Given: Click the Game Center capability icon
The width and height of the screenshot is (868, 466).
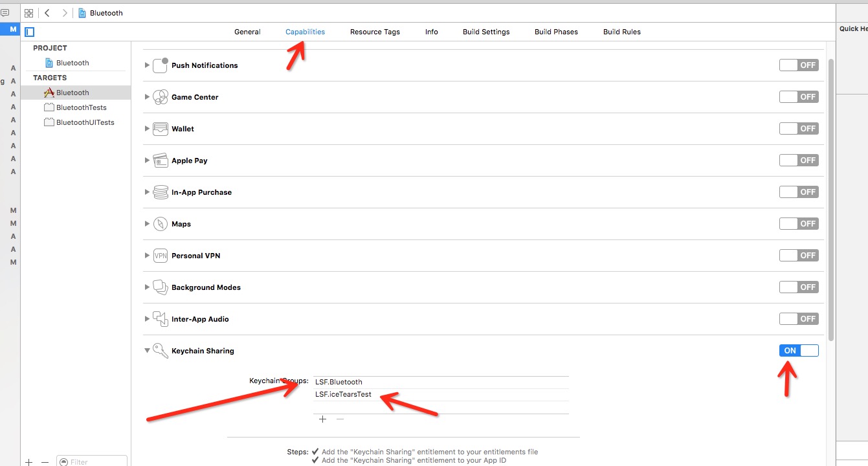Looking at the screenshot, I should click(x=160, y=97).
